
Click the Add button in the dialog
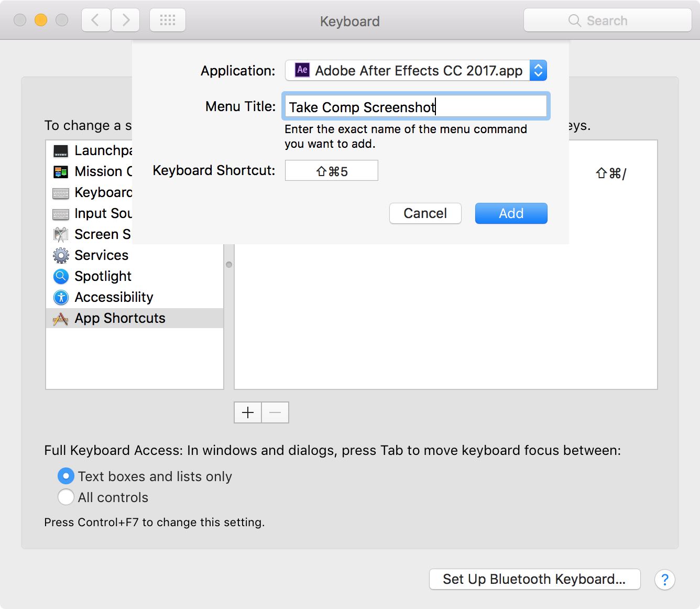pyautogui.click(x=511, y=213)
